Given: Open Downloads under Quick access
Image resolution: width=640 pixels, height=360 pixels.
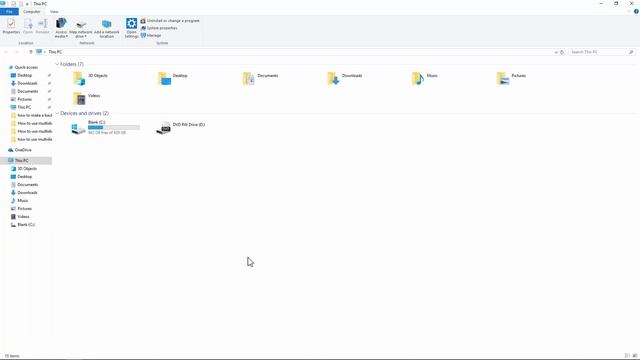Looking at the screenshot, I should coord(27,83).
